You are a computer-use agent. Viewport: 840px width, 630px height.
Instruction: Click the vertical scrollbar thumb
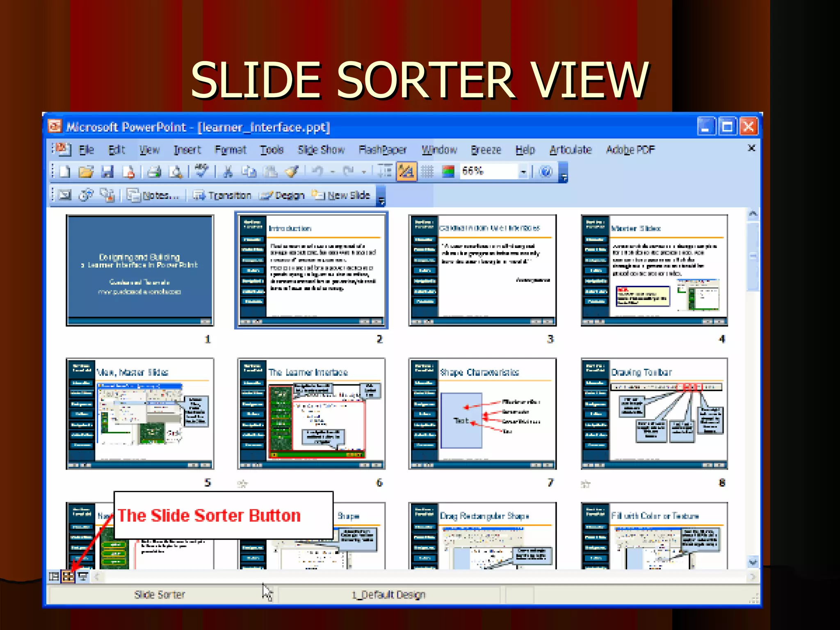pyautogui.click(x=753, y=256)
